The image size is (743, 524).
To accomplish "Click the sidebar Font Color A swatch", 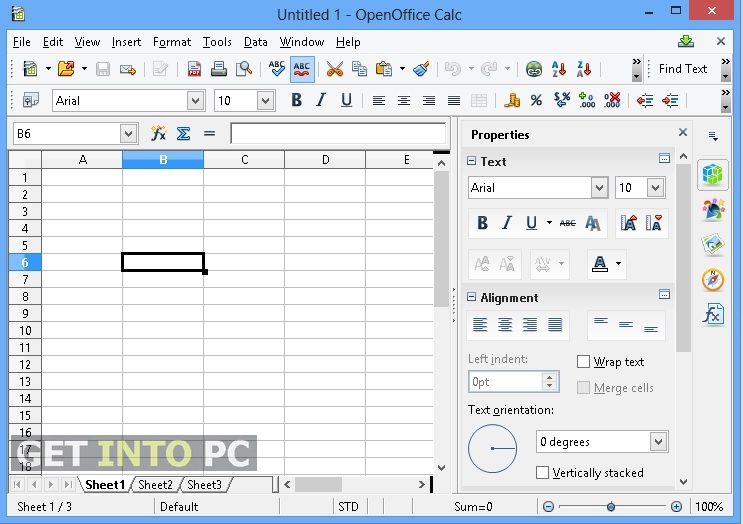I will point(600,263).
